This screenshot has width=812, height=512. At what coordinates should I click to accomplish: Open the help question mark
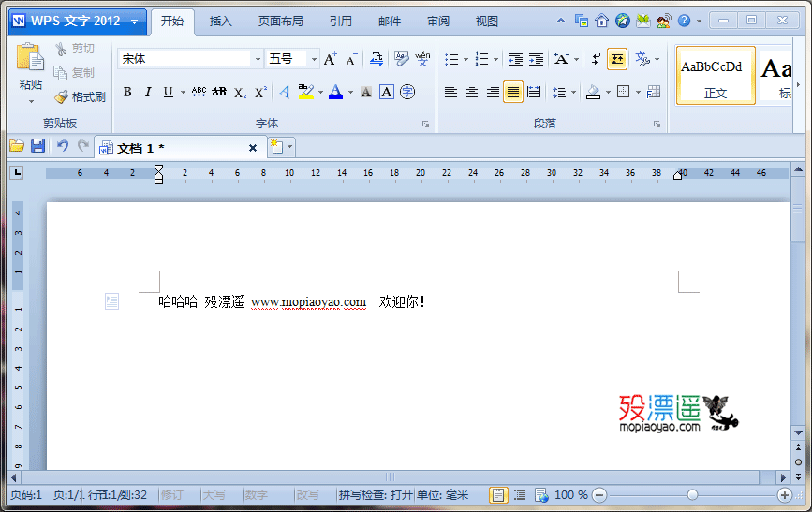[684, 21]
